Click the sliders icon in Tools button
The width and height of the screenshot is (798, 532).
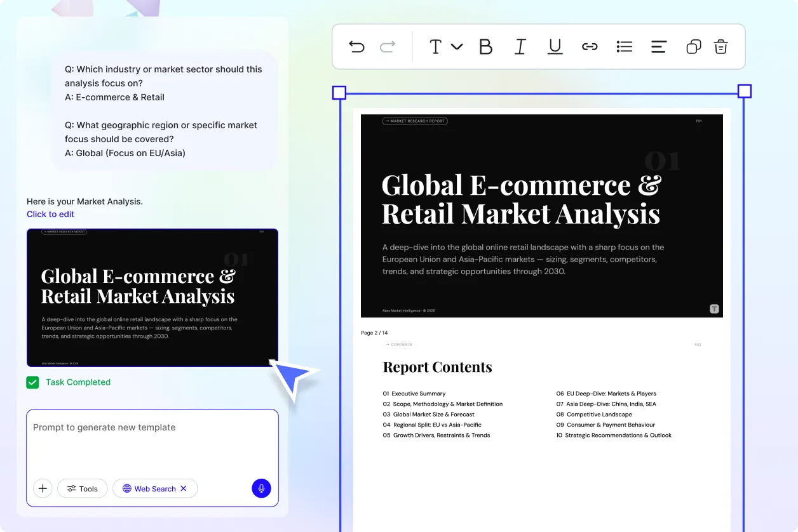72,488
